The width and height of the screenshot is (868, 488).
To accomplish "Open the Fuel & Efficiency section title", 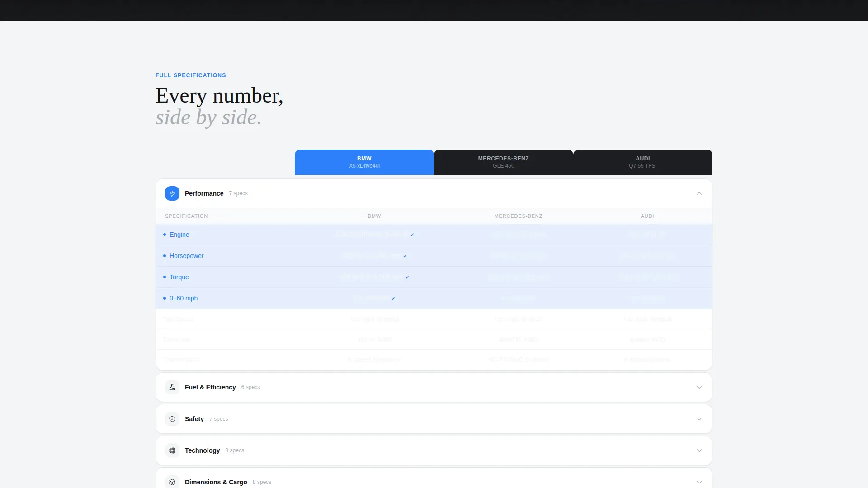I will point(210,387).
